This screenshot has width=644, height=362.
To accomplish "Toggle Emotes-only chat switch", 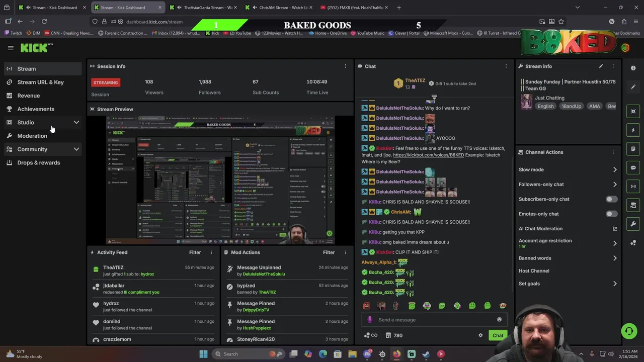I will click(x=611, y=214).
